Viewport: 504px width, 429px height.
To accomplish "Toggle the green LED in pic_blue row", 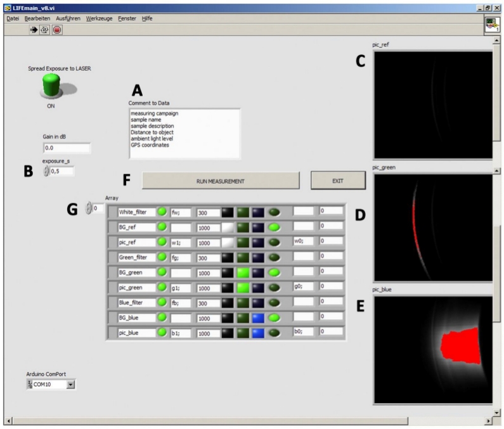I will click(162, 332).
